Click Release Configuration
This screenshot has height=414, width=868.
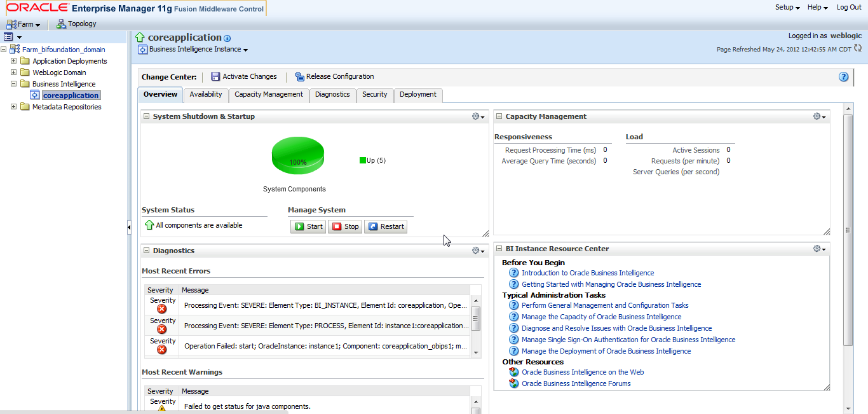(x=334, y=76)
